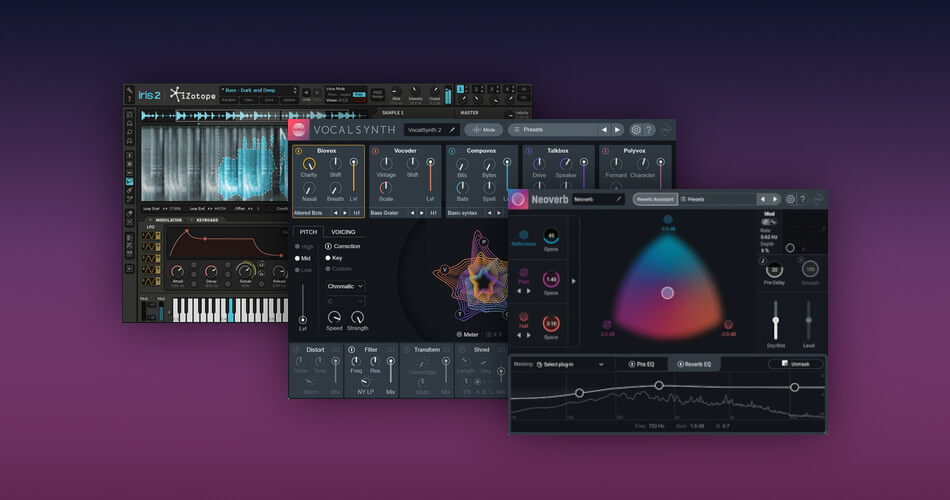This screenshot has width=950, height=500.
Task: Click the Unmask button
Action: [x=796, y=364]
